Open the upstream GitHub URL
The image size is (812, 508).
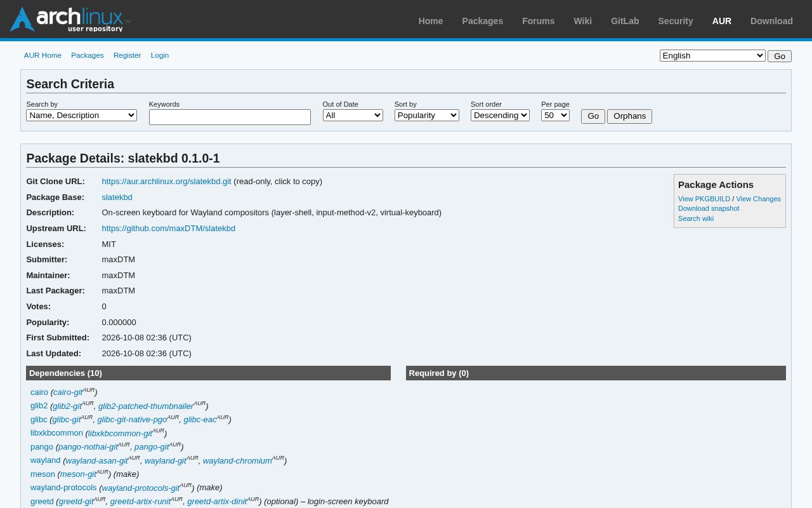(x=168, y=229)
